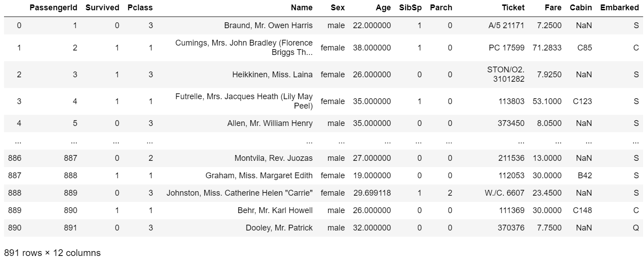Image resolution: width=644 pixels, height=264 pixels.
Task: Click ticket value PC 17599
Action: [507, 48]
